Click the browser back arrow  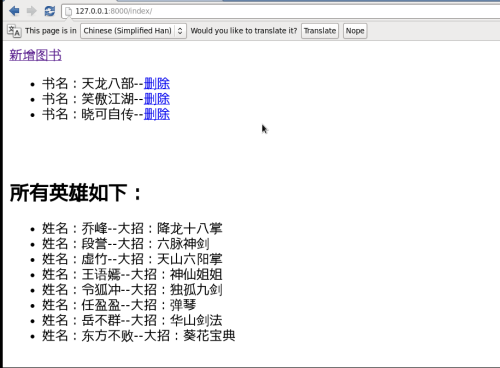pos(14,11)
